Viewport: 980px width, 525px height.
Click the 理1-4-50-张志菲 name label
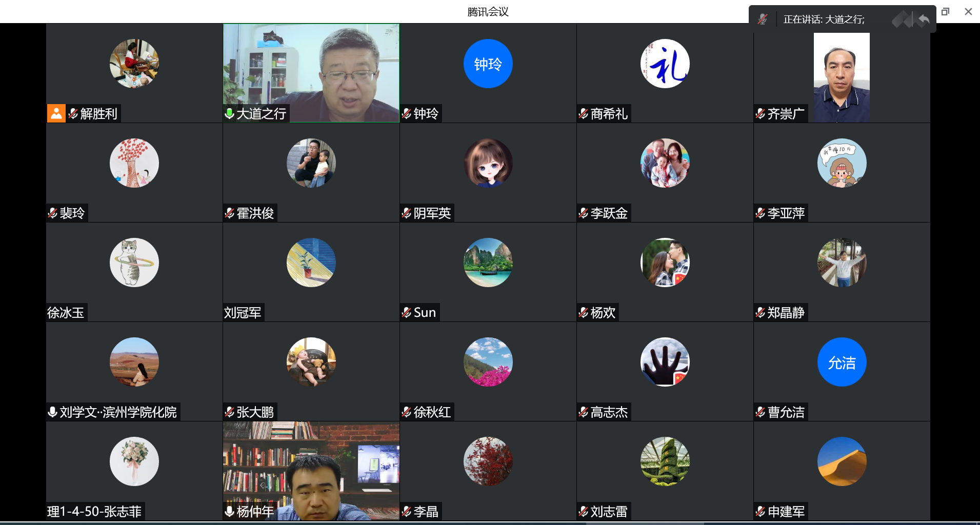(x=94, y=511)
